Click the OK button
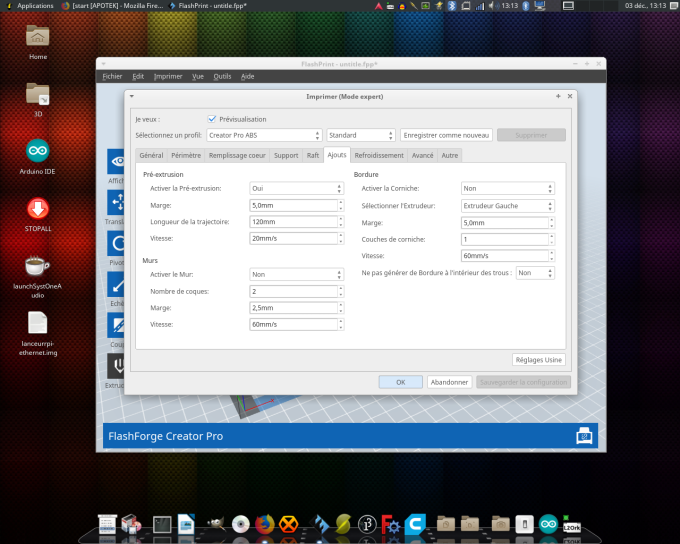 [x=400, y=382]
